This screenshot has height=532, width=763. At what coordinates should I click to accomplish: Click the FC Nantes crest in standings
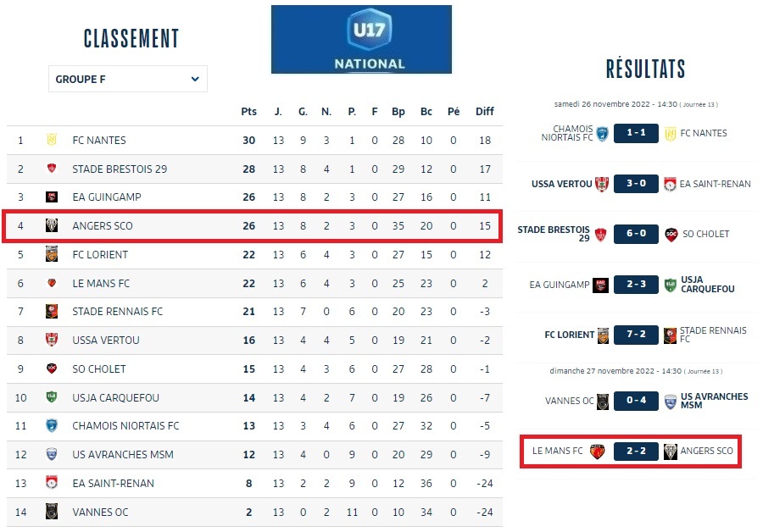(x=52, y=141)
